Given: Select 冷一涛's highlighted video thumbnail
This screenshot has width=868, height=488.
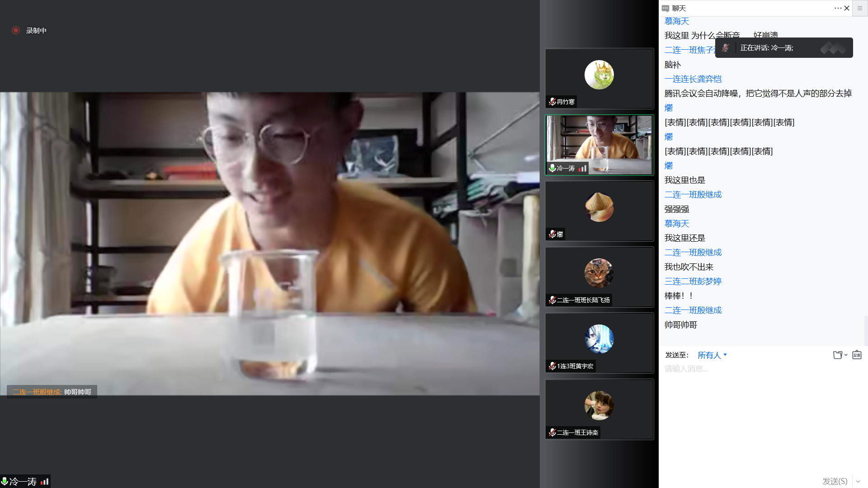Looking at the screenshot, I should [599, 145].
